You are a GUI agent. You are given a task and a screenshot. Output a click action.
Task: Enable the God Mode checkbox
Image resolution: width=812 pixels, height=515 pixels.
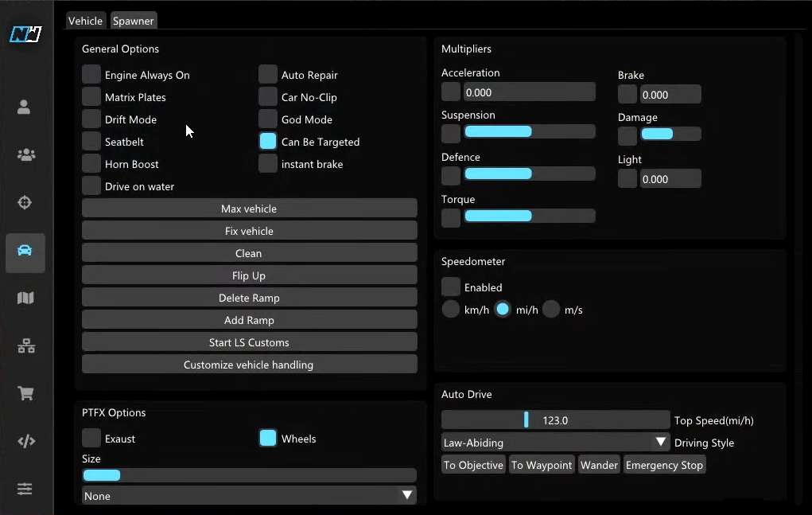tap(268, 119)
